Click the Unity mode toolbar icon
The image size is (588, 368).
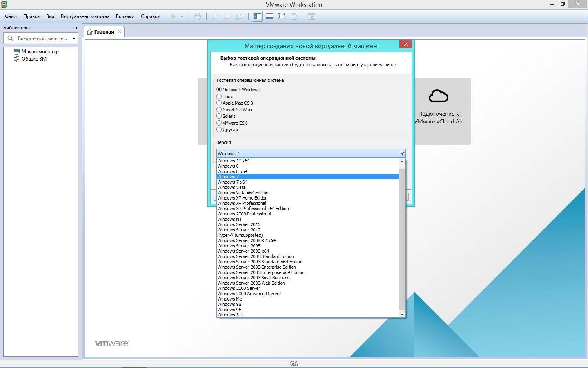pos(294,16)
